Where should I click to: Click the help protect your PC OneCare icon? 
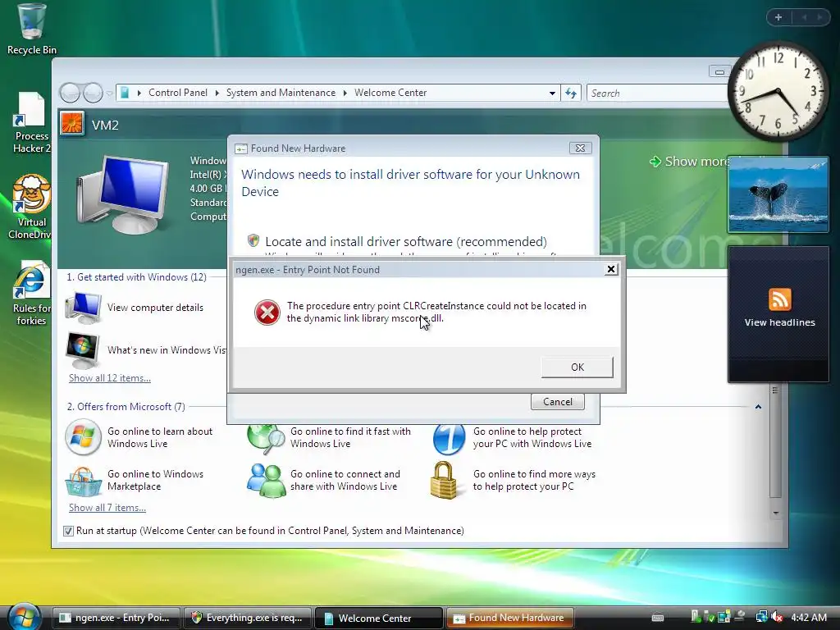tap(449, 440)
